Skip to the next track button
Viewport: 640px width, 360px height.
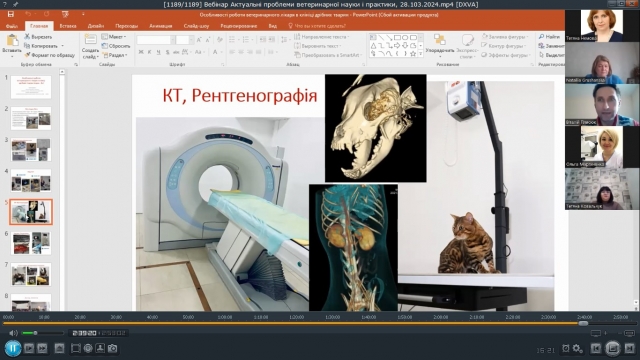[x=629, y=349]
